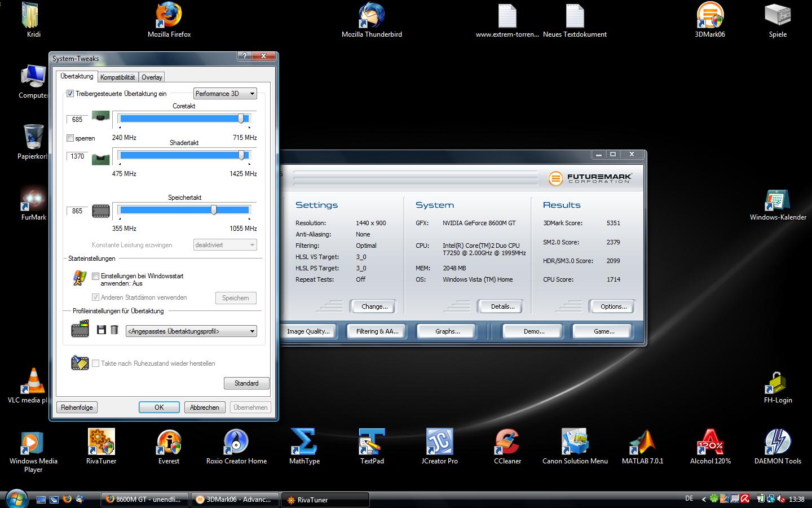Click the Game... button in 3DMark06
This screenshot has width=812, height=508.
603,331
